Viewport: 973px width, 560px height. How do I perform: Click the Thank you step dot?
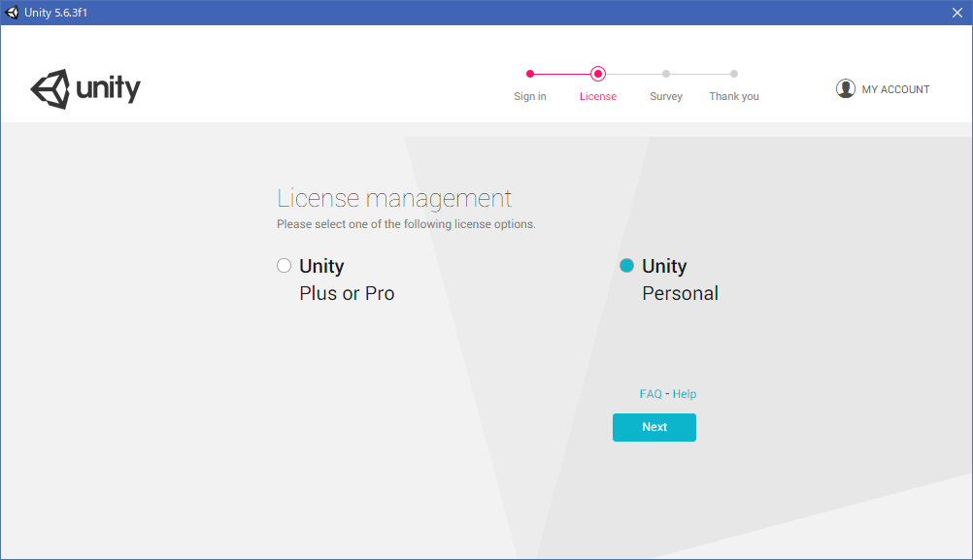point(734,74)
